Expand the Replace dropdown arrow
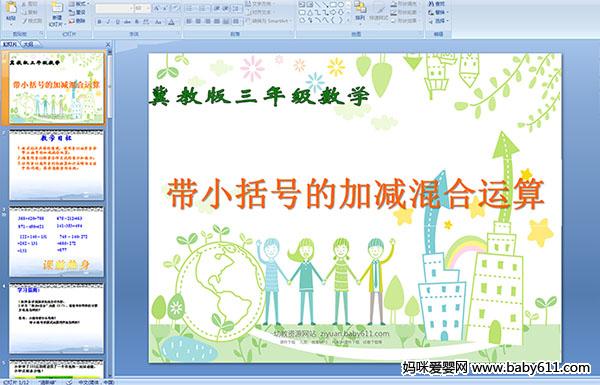 pos(447,12)
